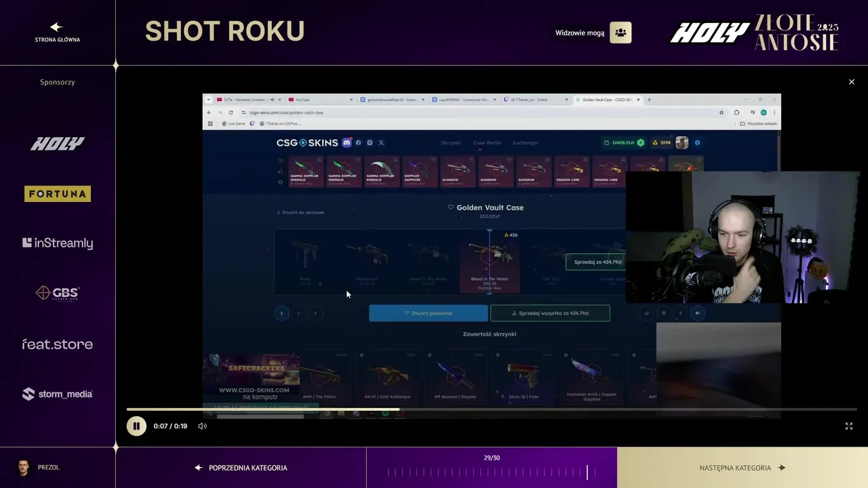The image size is (868, 488).
Task: Show recent drops with the clock icon
Action: point(280,161)
